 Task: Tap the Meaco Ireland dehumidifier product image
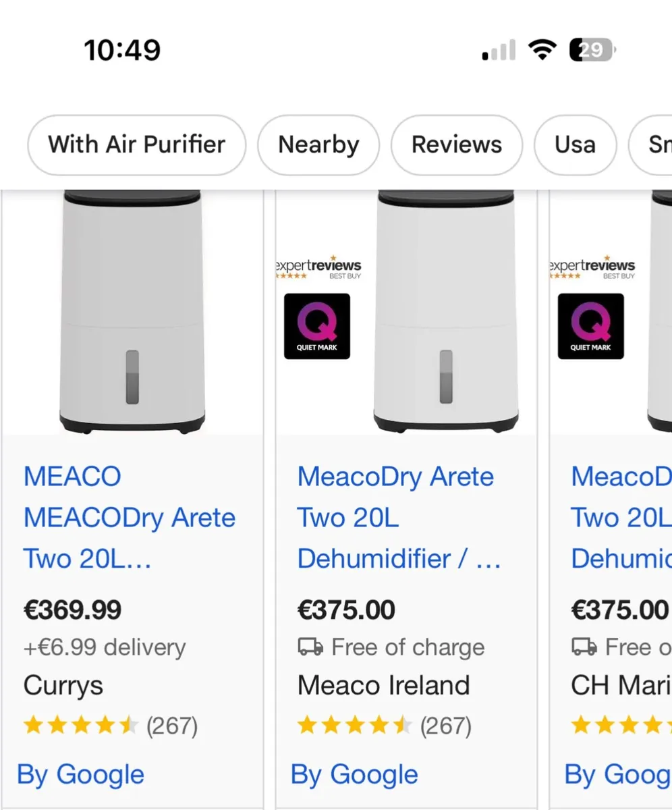(x=446, y=310)
